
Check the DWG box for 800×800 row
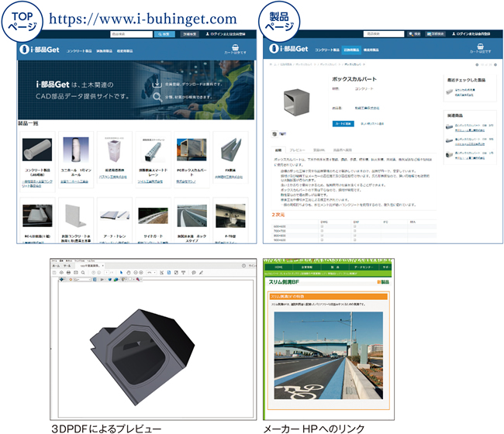click(322, 235)
